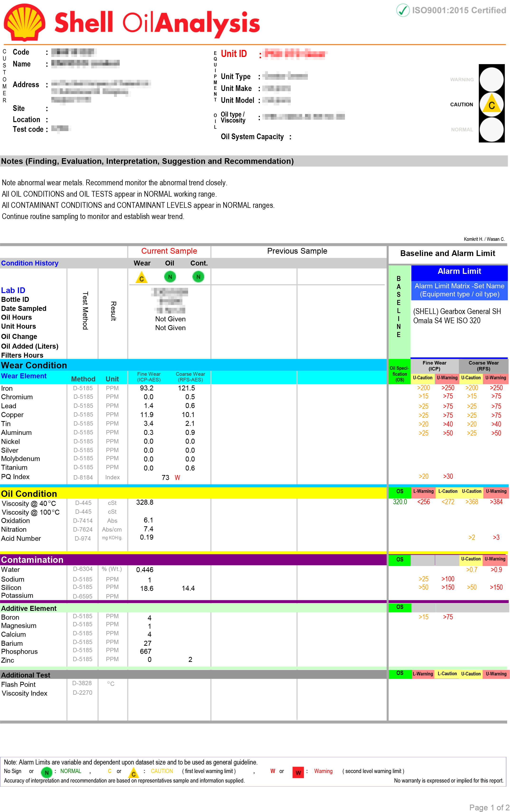Click the top Warning light circle
This screenshot has width=510, height=812.
coord(491,80)
